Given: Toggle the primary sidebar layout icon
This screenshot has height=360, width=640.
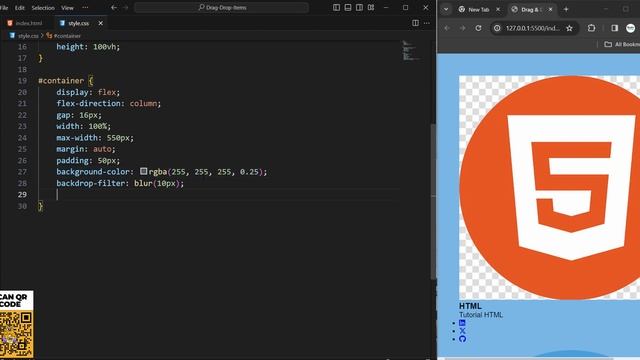Looking at the screenshot, I should pos(336,7).
